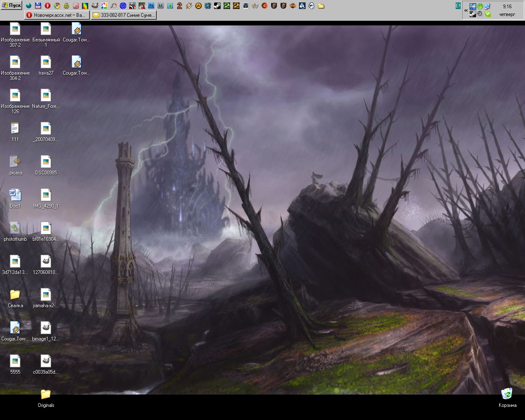Image resolution: width=525 pixels, height=420 pixels.
Task: Click the ICQ flower tray icon
Action: (480, 6)
